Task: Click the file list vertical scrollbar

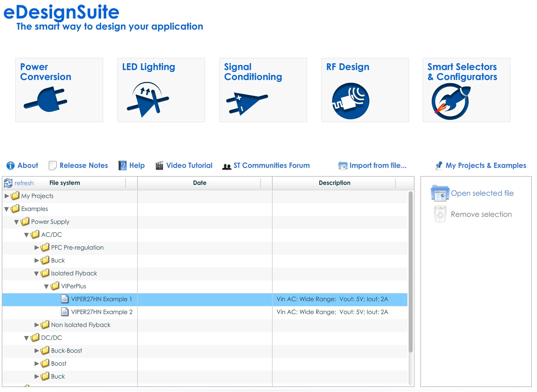Action: [411, 272]
